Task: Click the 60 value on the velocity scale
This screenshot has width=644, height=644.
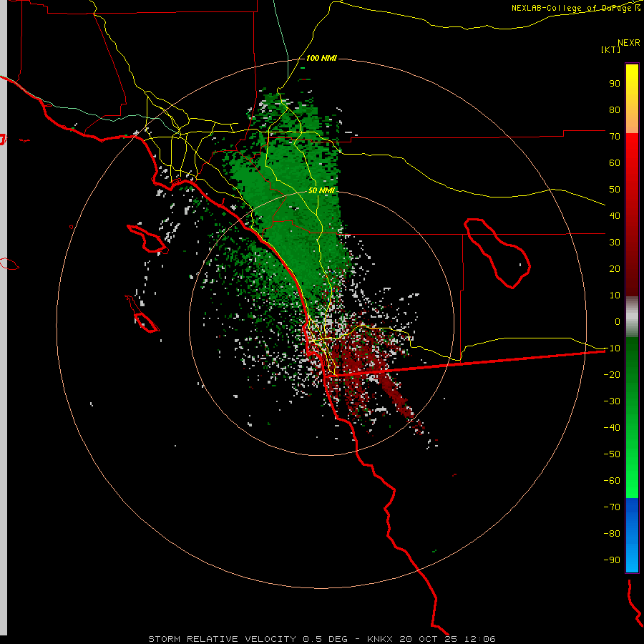Action: tap(615, 162)
